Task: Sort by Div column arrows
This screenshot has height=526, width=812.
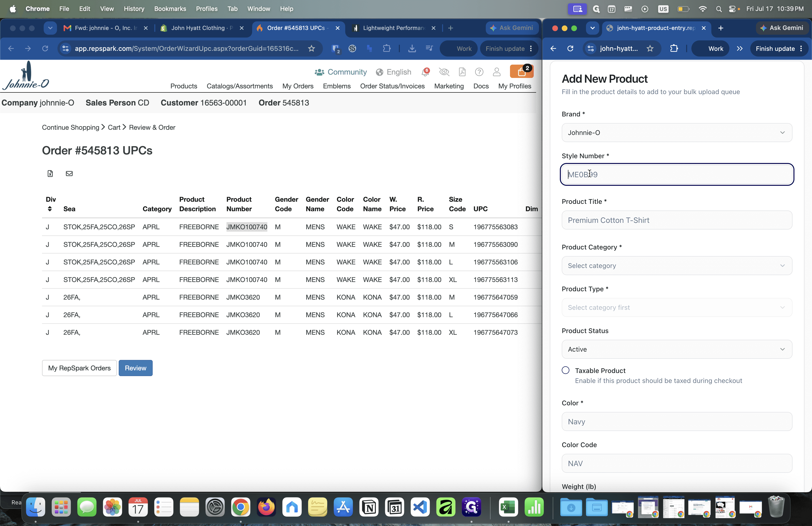Action: pyautogui.click(x=50, y=209)
